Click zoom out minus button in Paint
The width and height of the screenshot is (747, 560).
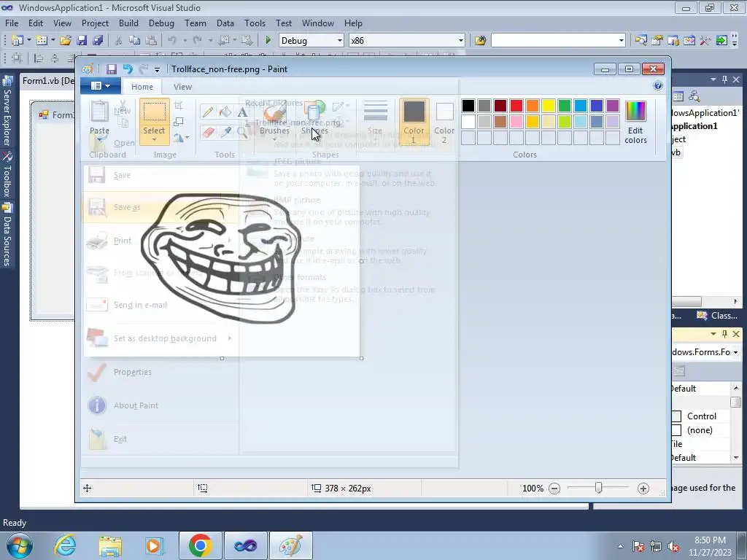coord(554,488)
